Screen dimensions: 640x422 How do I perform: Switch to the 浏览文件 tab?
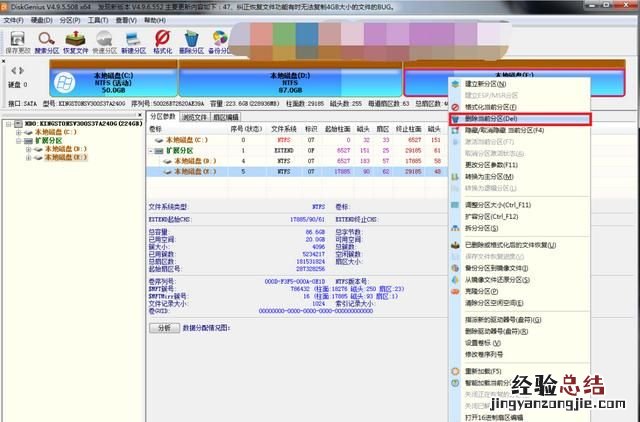tap(195, 117)
